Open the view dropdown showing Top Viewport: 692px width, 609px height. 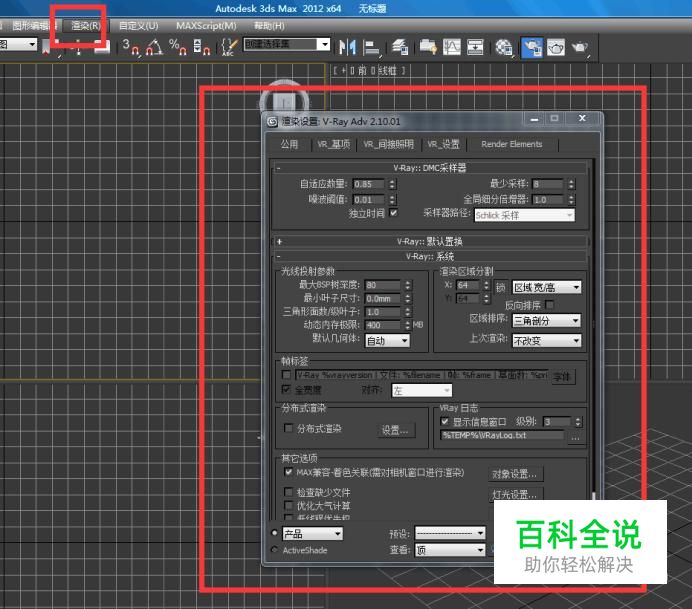click(x=450, y=550)
